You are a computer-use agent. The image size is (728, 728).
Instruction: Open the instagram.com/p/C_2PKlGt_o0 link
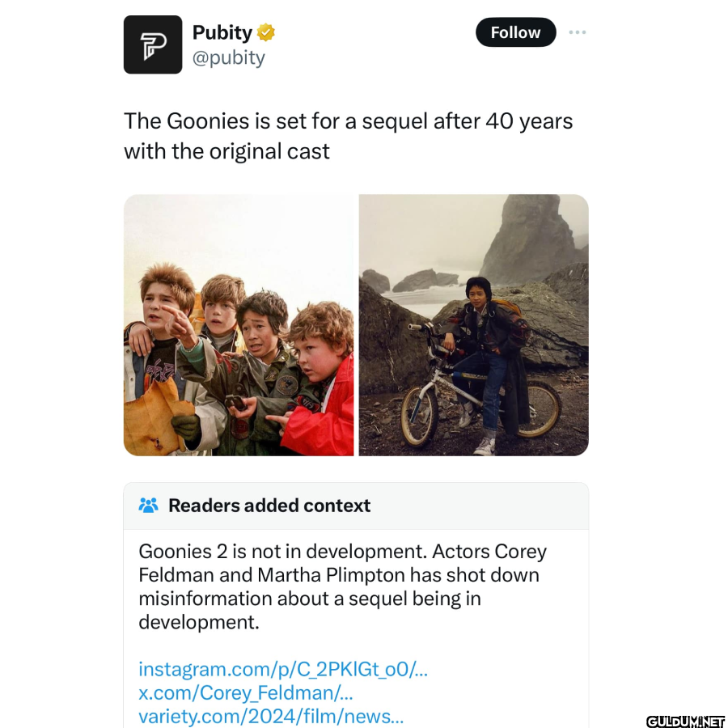point(283,669)
